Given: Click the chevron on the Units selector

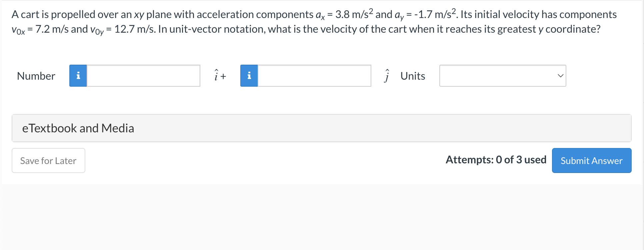Looking at the screenshot, I should [x=561, y=76].
